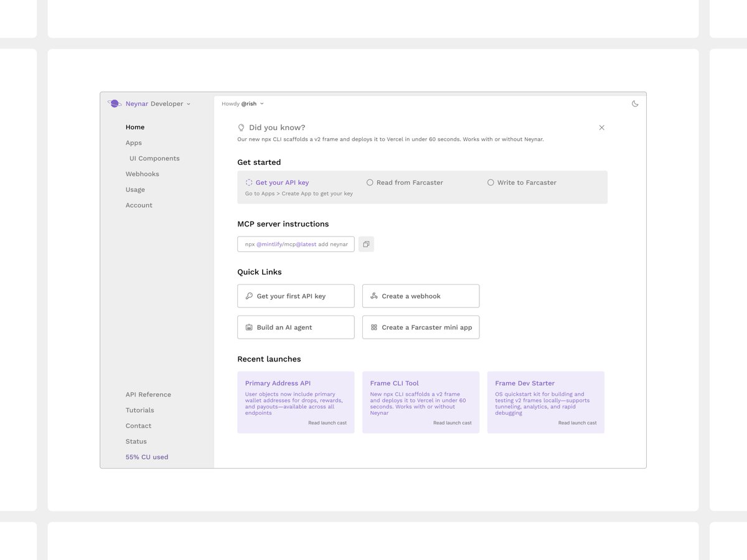
Task: Click the Recent launches heading
Action: pos(269,359)
